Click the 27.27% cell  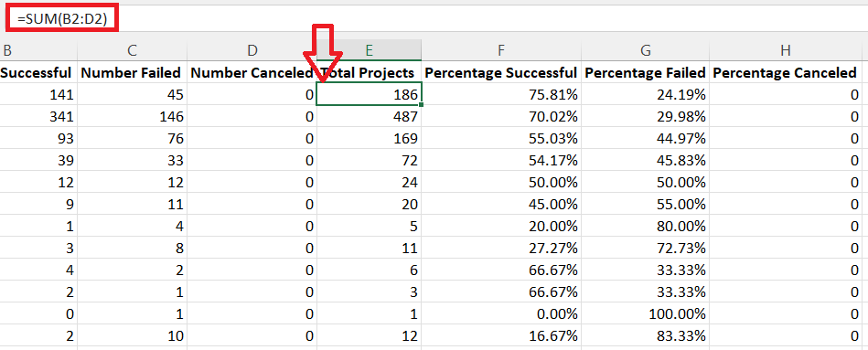pyautogui.click(x=501, y=247)
